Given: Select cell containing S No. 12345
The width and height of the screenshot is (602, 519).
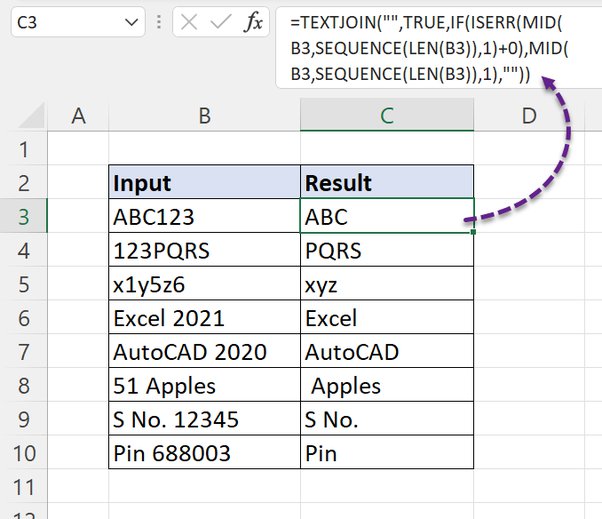Looking at the screenshot, I should pos(205,418).
